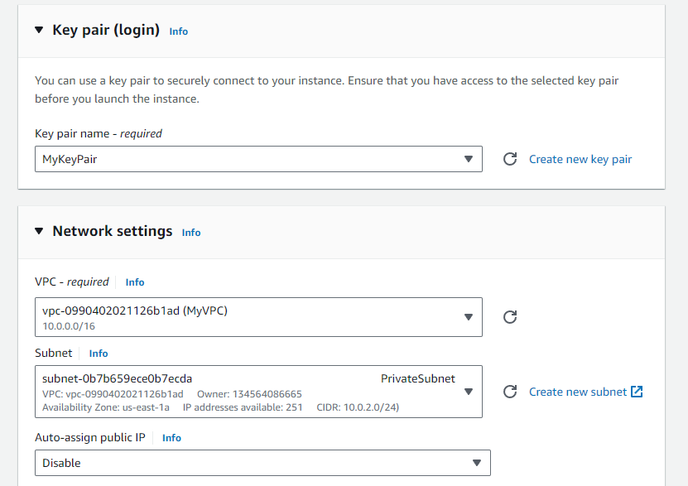Refresh the subnet list
Image resolution: width=688 pixels, height=486 pixels.
click(x=509, y=391)
